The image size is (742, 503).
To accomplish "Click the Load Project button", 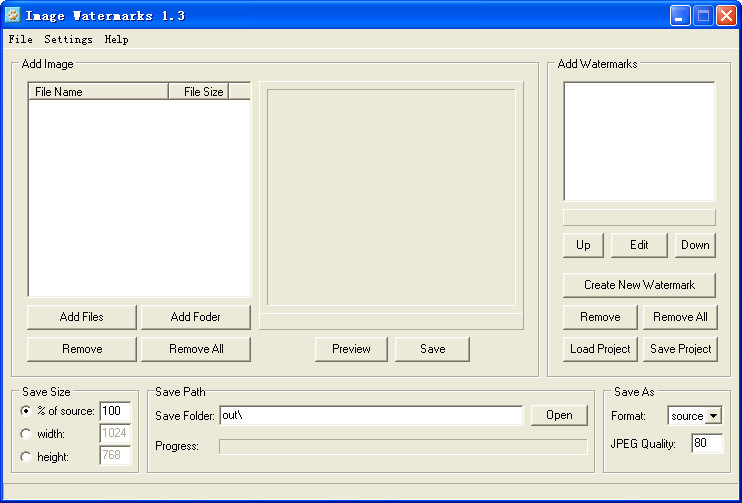I will pyautogui.click(x=600, y=349).
